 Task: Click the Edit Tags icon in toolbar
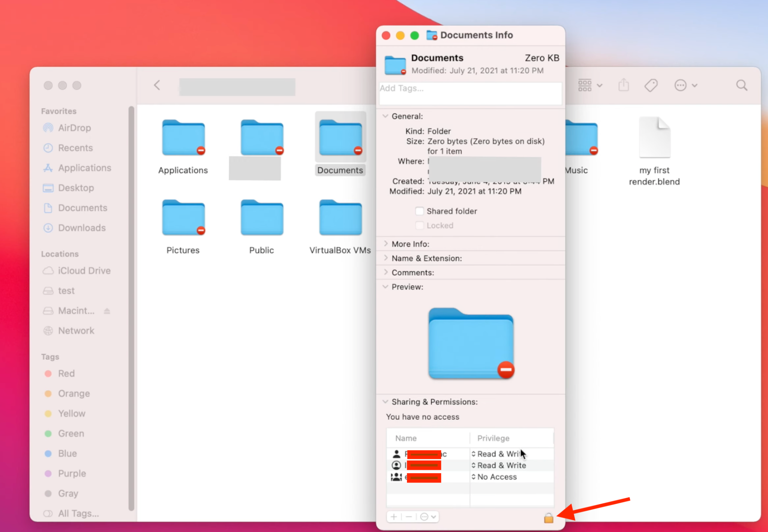click(651, 85)
